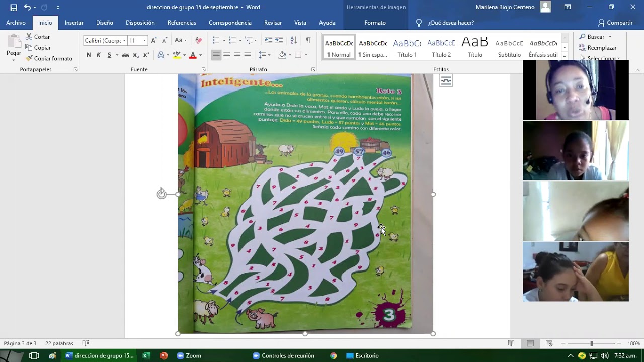
Task: Toggle underline (S) formatting
Action: (109, 55)
